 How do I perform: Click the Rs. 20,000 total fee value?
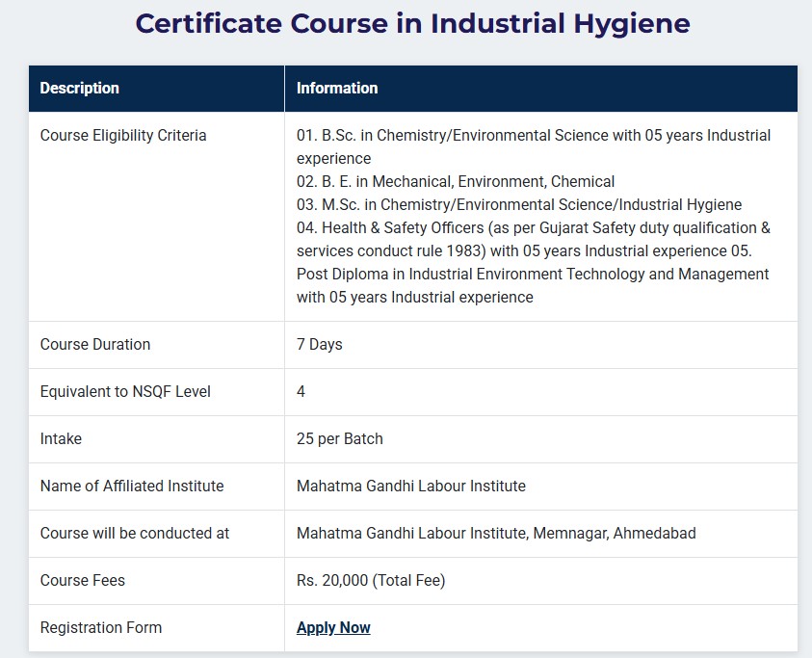[x=371, y=580]
